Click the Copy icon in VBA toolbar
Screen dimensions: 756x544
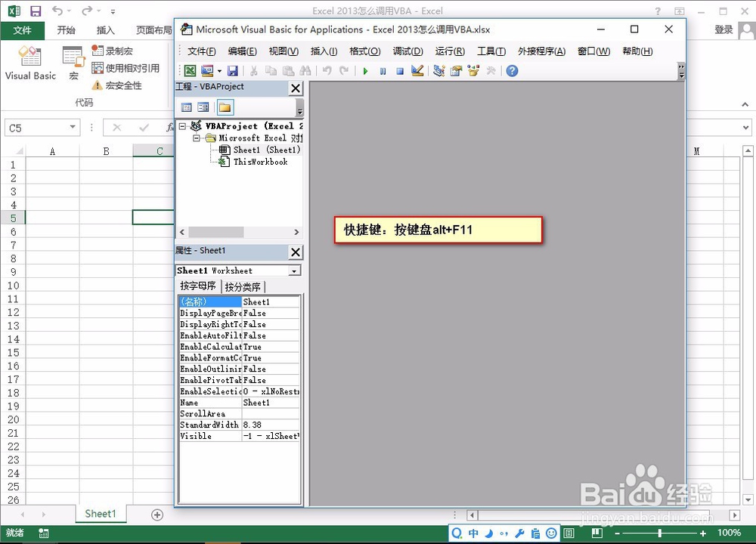click(271, 71)
